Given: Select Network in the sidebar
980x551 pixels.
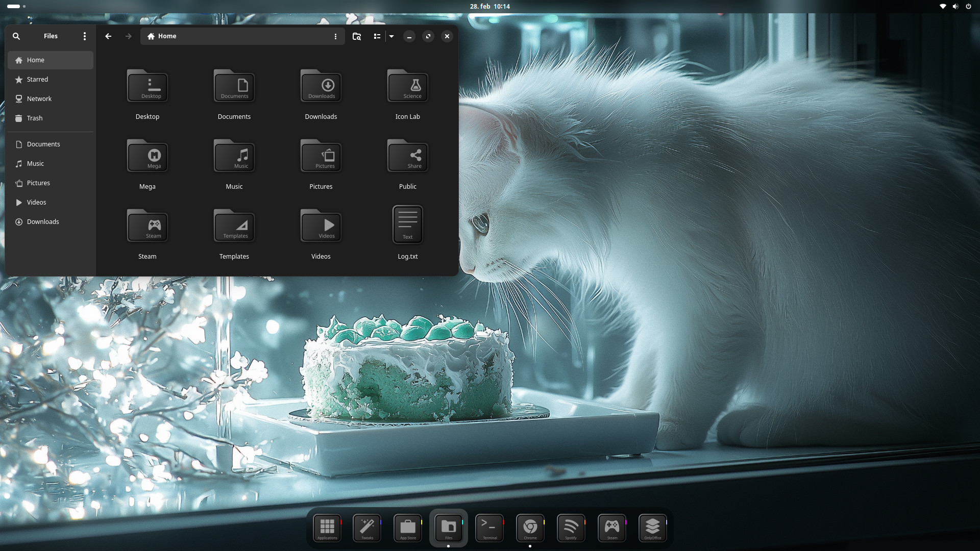Looking at the screenshot, I should click(x=39, y=99).
